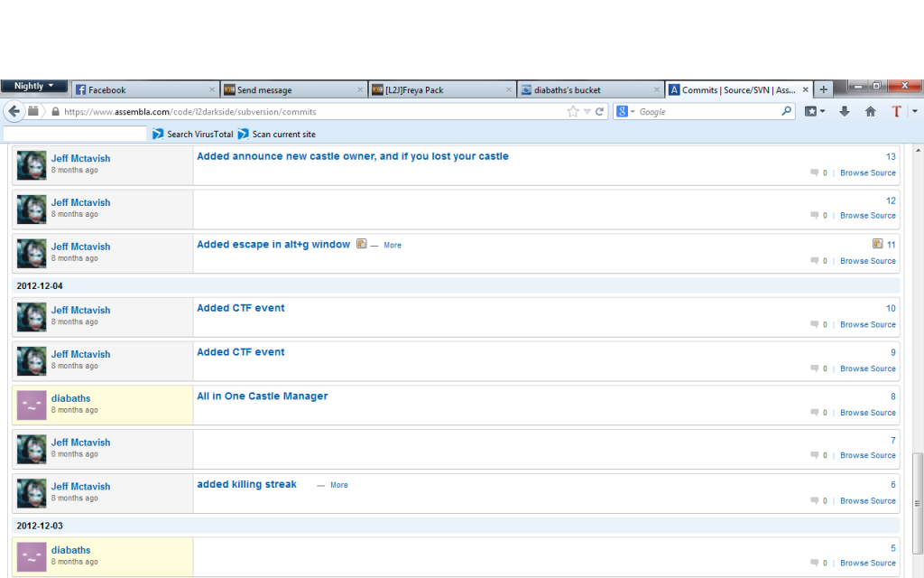Screen dimensions: 924x578
Task: Go to the browser home page icon
Action: coord(870,112)
